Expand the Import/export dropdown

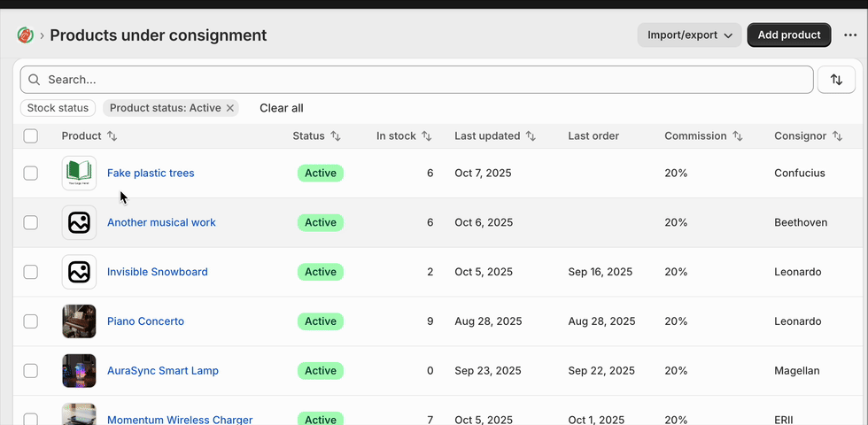[x=689, y=35]
